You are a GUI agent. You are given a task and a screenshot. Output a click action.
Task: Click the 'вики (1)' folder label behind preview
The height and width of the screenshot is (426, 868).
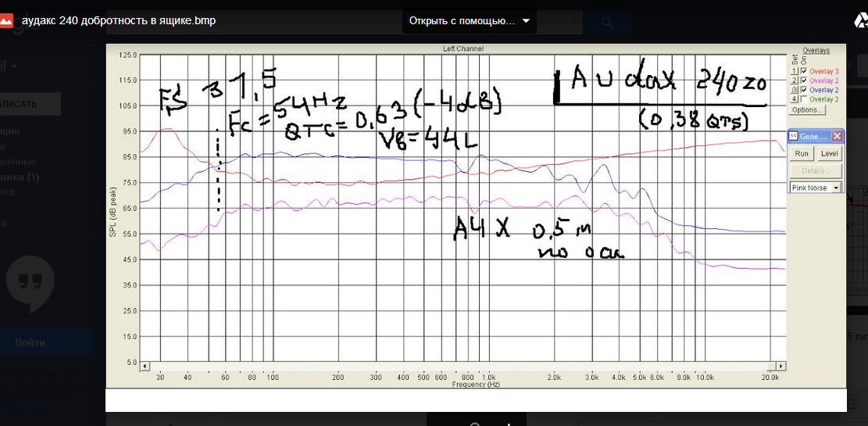point(20,177)
